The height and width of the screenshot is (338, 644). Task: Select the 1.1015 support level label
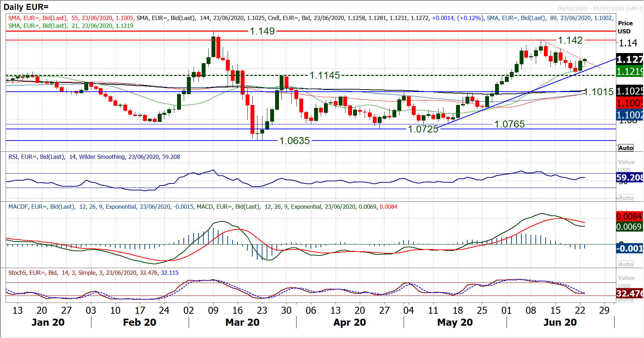(x=599, y=92)
